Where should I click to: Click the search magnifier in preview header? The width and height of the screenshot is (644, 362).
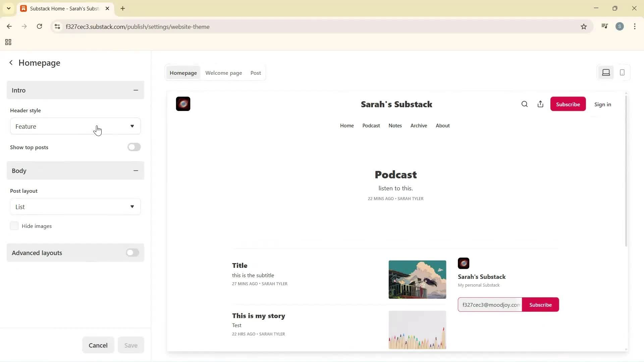point(525,104)
